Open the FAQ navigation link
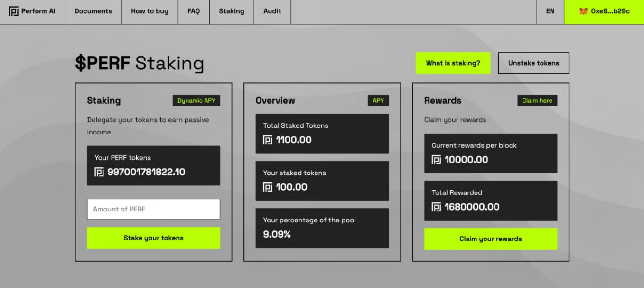The width and height of the screenshot is (644, 288). point(194,11)
